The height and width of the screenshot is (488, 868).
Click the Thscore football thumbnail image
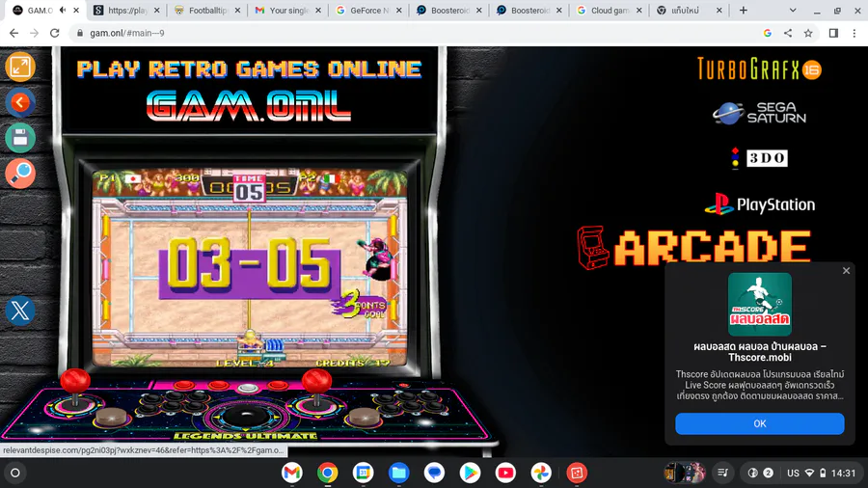tap(760, 305)
